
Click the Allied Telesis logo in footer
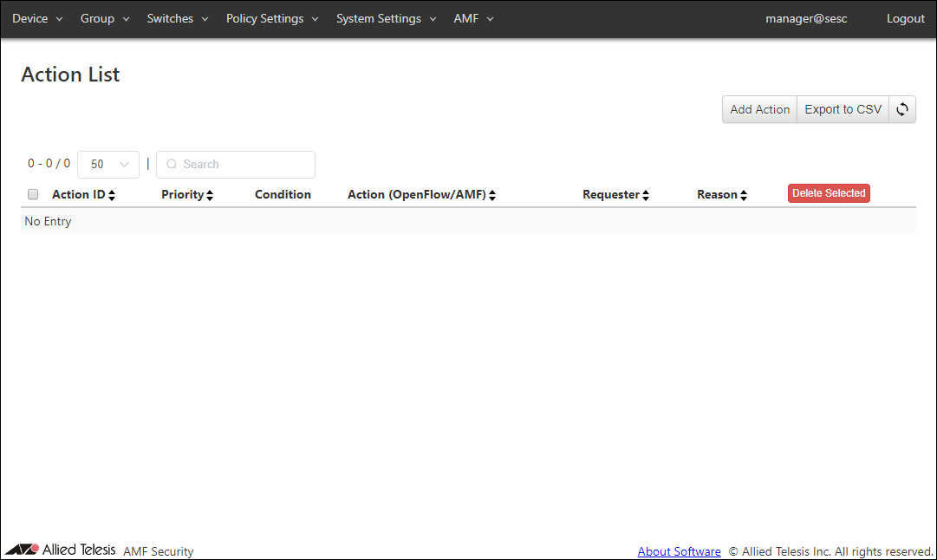coord(61,550)
